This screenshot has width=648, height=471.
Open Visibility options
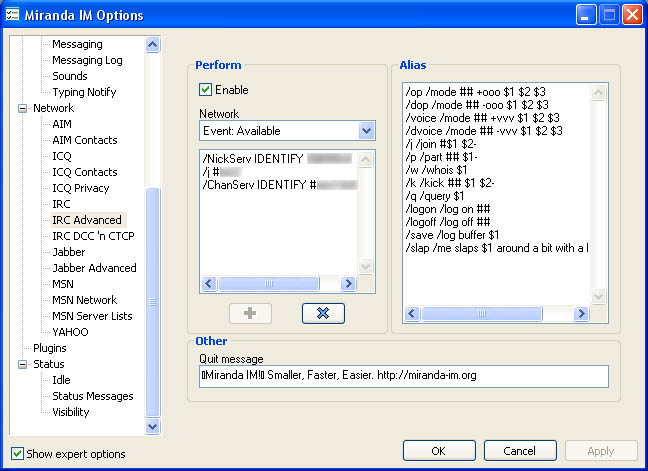tap(71, 412)
